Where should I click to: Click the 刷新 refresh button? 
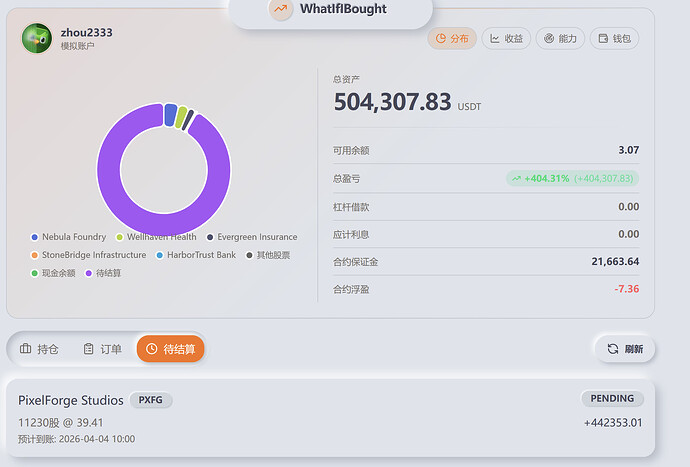click(625, 349)
